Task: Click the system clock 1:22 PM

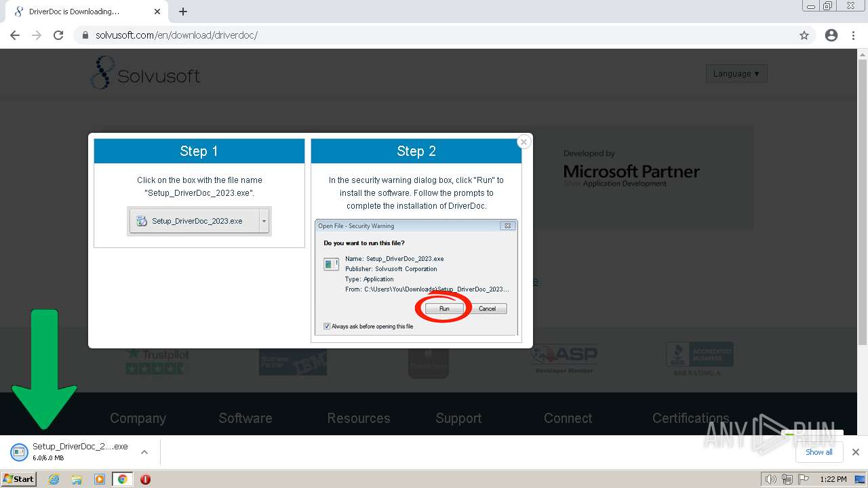Action: pos(833,479)
